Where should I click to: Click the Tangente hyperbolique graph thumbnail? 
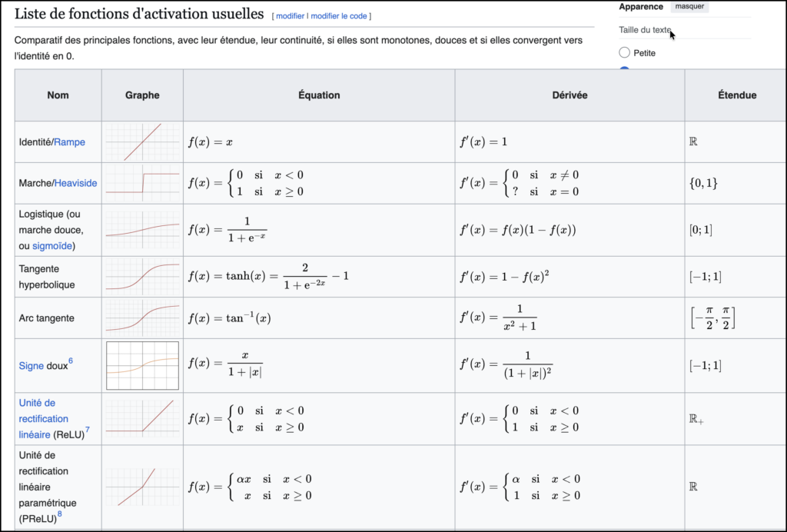(x=142, y=277)
